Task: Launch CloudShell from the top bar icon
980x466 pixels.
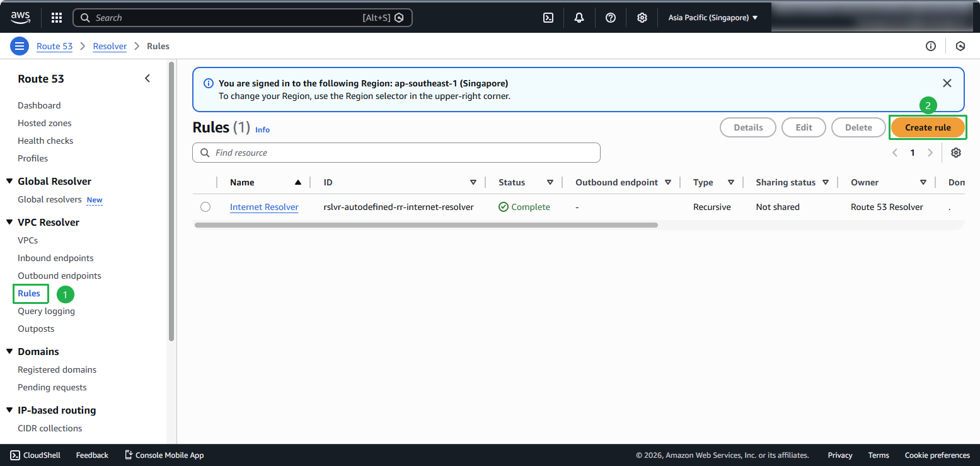Action: [x=548, y=18]
